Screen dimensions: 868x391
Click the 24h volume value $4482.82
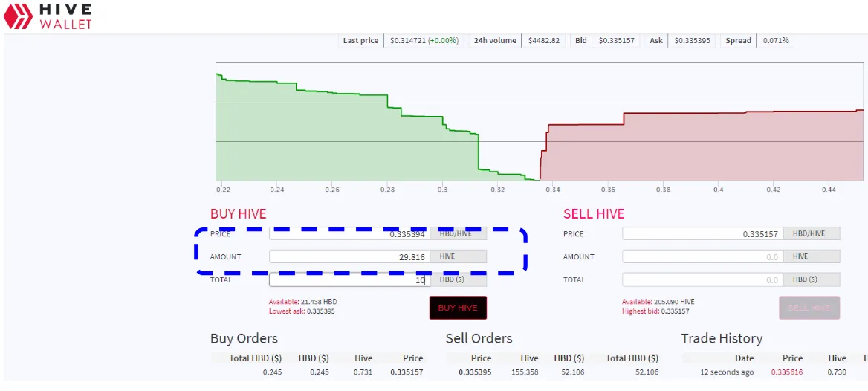[x=543, y=40]
